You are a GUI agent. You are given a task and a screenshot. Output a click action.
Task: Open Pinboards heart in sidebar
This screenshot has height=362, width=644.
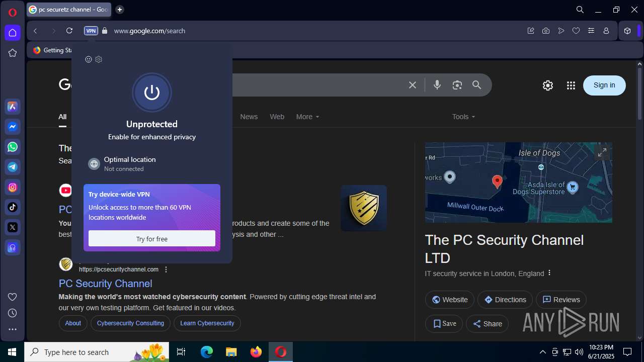point(13,297)
